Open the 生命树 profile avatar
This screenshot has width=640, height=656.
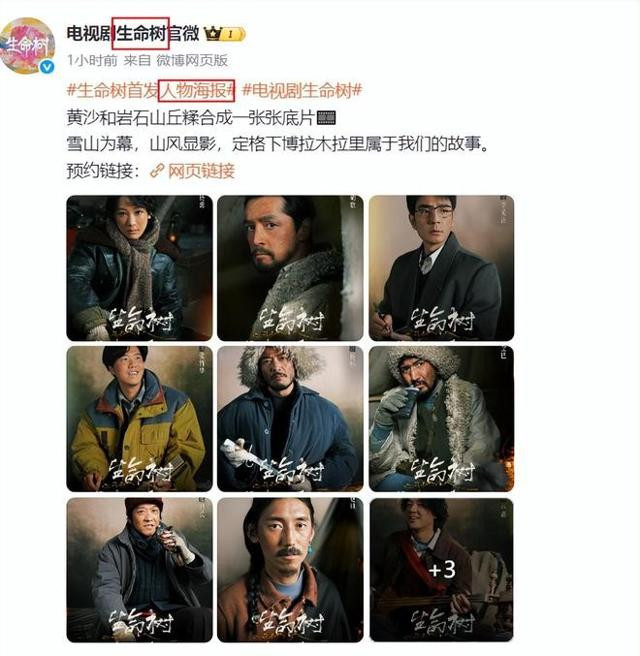[27, 46]
